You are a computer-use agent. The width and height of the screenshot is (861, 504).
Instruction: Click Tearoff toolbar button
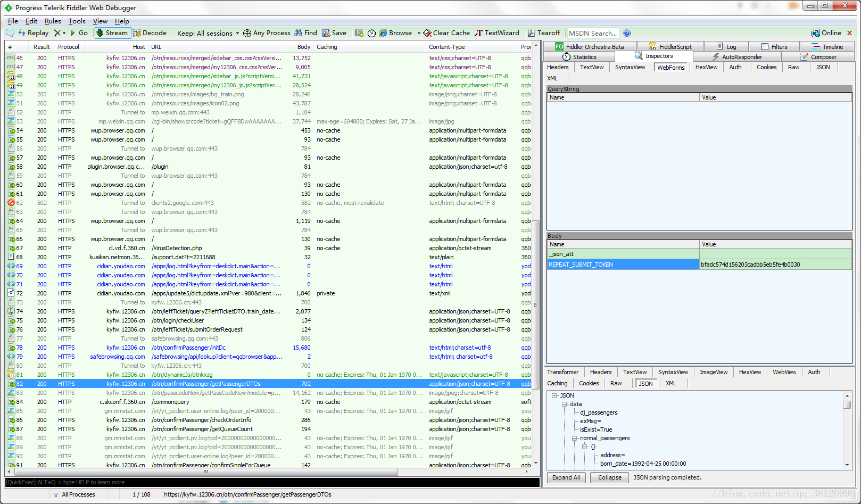[544, 33]
